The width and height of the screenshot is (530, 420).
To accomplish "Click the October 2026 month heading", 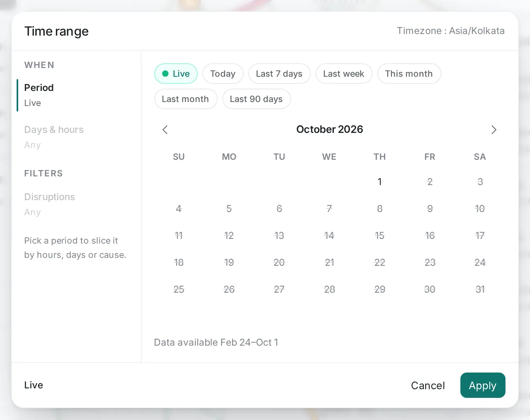I will pyautogui.click(x=329, y=129).
